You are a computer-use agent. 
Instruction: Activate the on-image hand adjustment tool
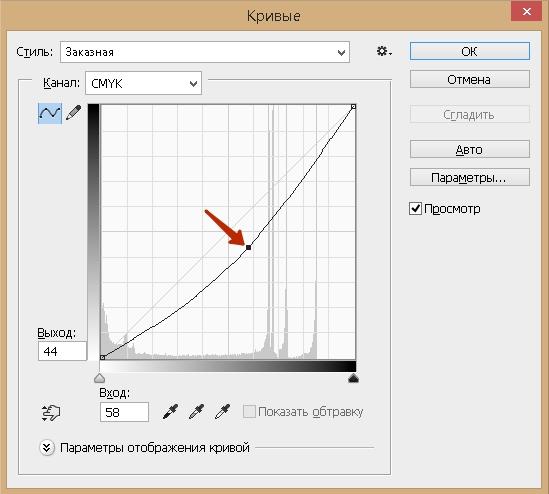pos(51,413)
